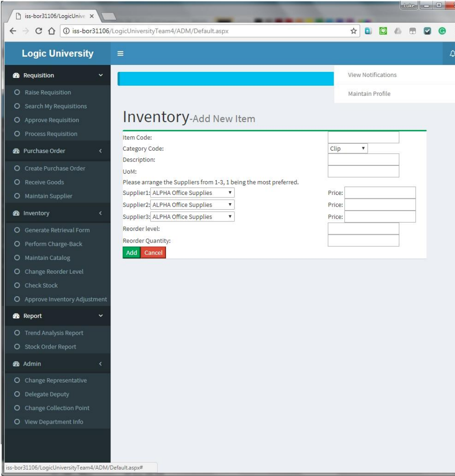Open the Supplier3 dropdown
Image resolution: width=455 pixels, height=476 pixels.
192,217
